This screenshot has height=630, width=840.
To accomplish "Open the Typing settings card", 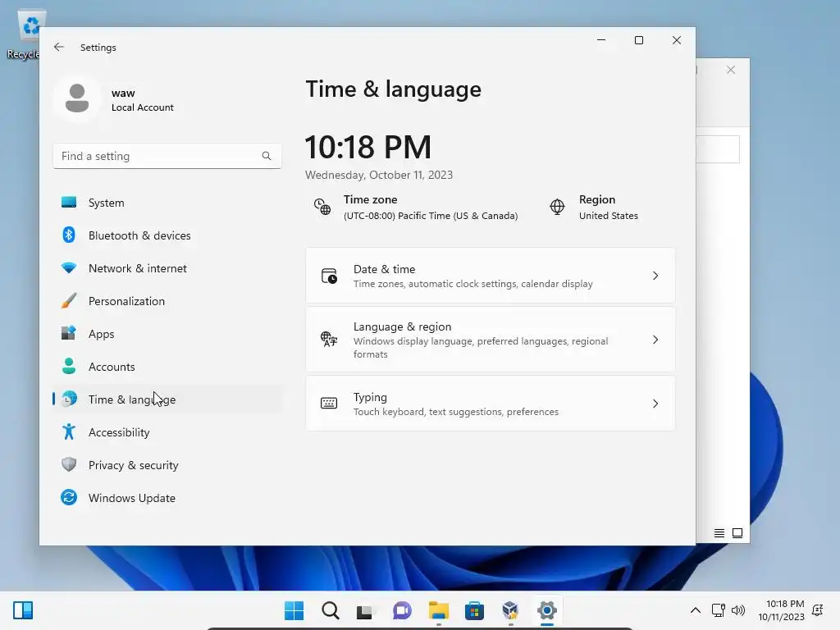I will pos(491,404).
